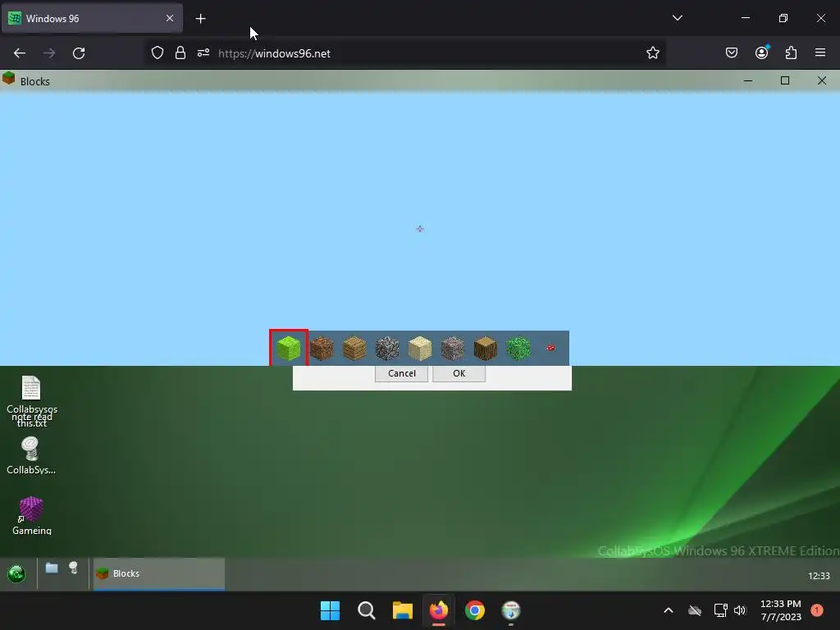
Task: Open the red notification badge
Action: pos(817,610)
